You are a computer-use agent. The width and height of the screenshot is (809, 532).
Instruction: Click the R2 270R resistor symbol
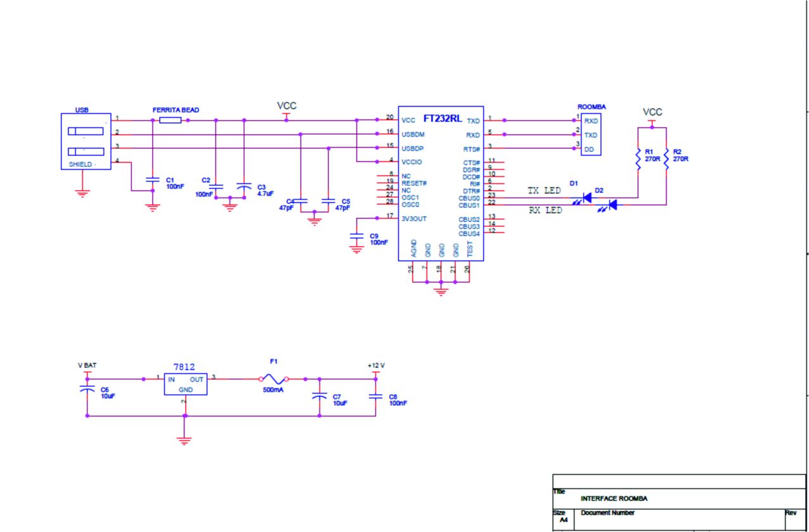click(666, 159)
